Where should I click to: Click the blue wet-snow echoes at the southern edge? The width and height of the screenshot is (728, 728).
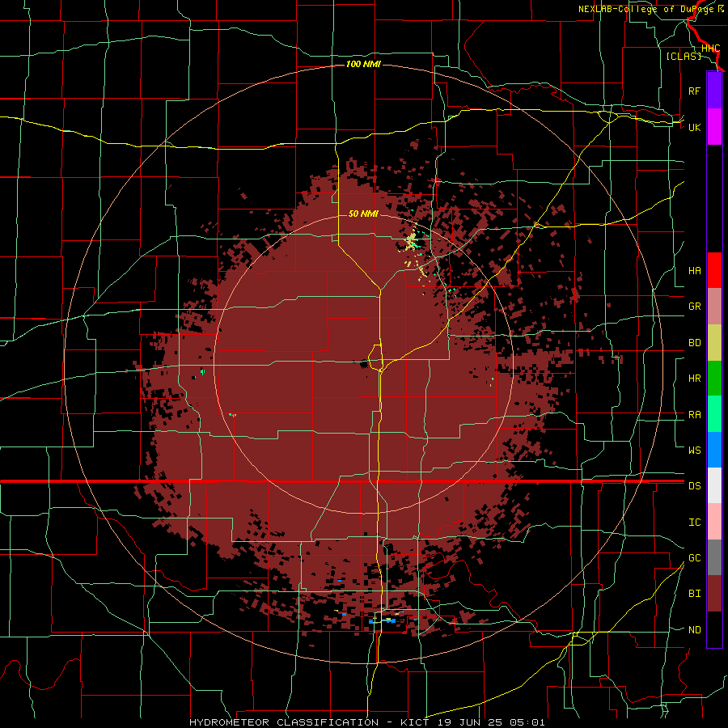point(383,620)
